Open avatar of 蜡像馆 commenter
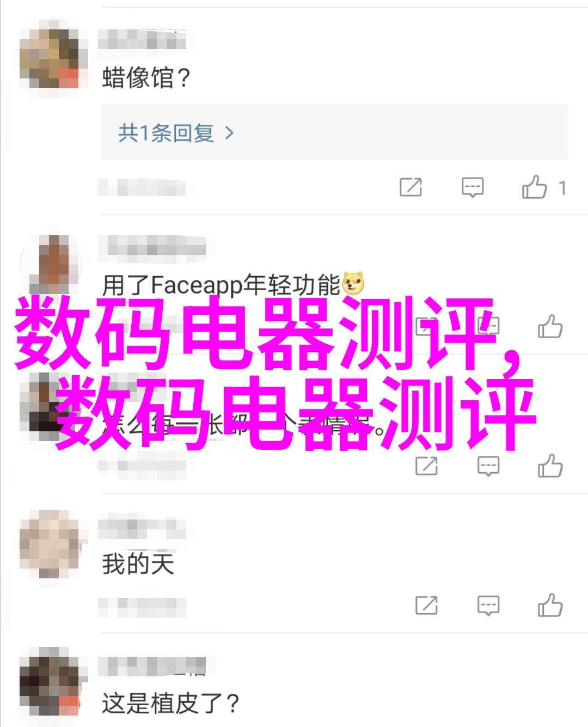588x727 pixels. point(50,56)
